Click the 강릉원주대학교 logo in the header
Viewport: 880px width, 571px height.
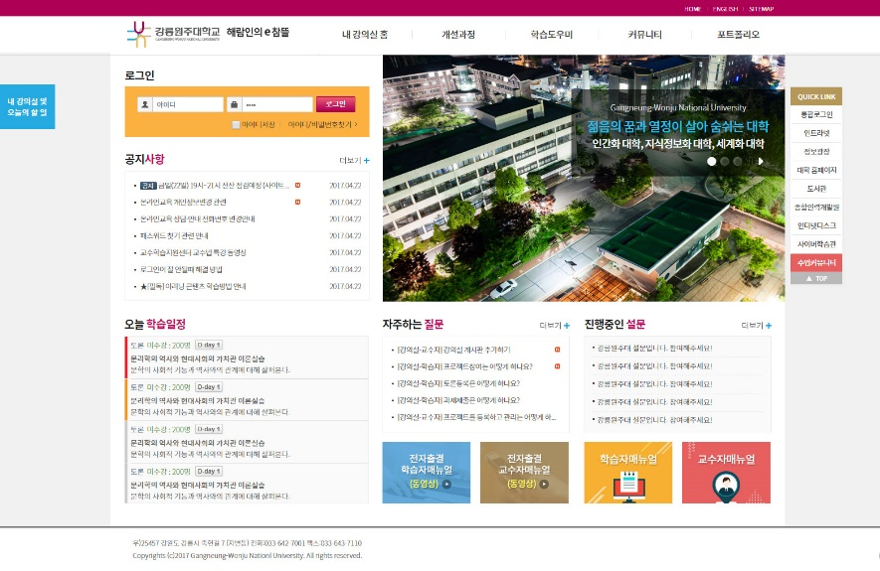172,34
